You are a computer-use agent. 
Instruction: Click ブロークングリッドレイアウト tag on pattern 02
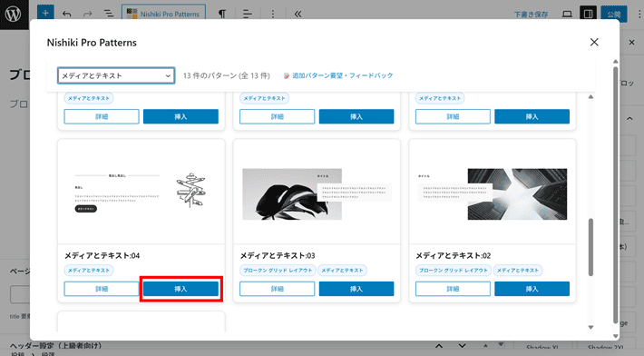tap(454, 270)
